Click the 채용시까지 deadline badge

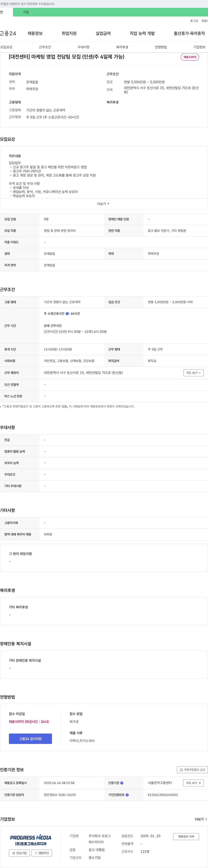coord(190,57)
